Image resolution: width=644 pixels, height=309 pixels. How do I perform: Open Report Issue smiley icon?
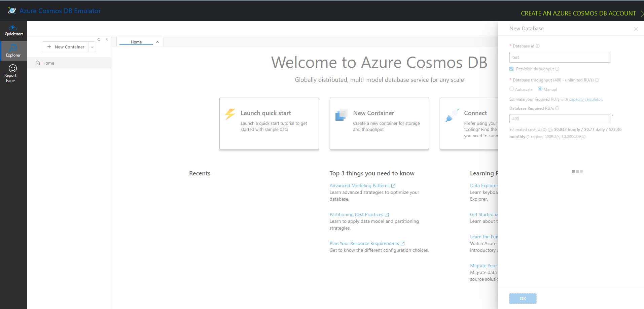(x=13, y=68)
